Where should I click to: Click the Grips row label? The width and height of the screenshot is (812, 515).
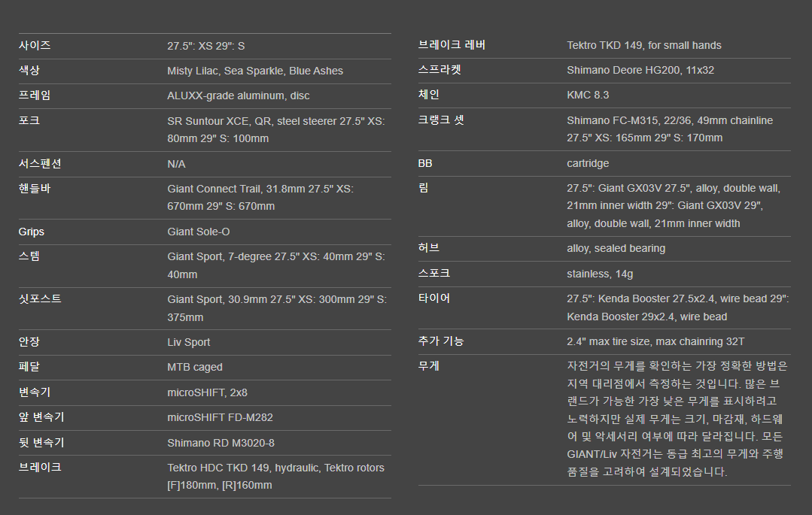pos(32,232)
